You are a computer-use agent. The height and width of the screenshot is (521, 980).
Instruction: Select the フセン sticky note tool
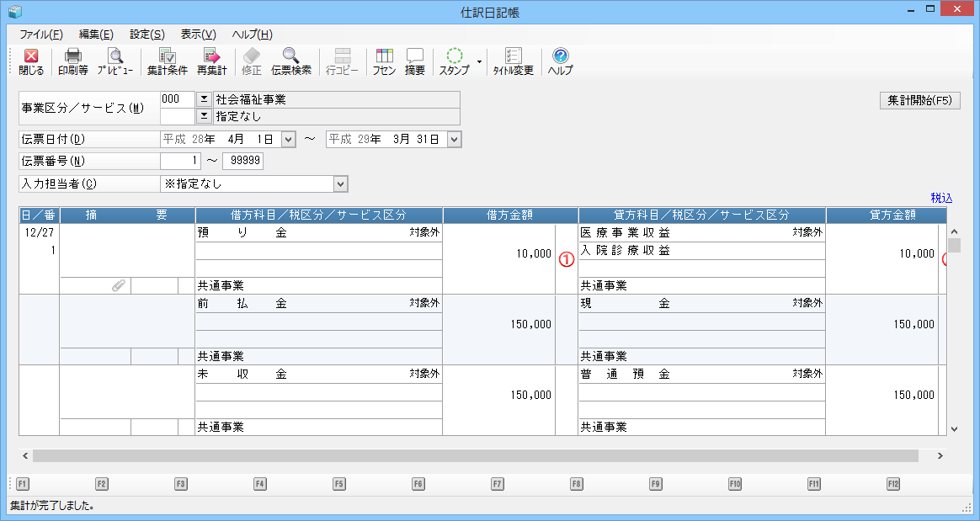385,62
